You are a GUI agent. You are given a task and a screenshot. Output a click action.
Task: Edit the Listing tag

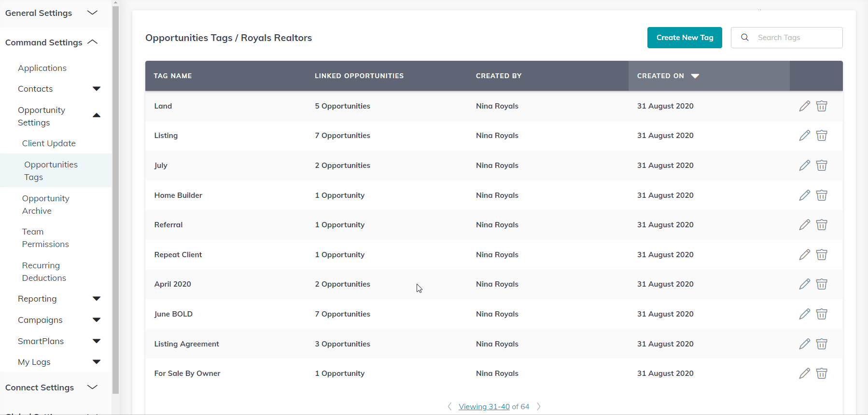804,136
